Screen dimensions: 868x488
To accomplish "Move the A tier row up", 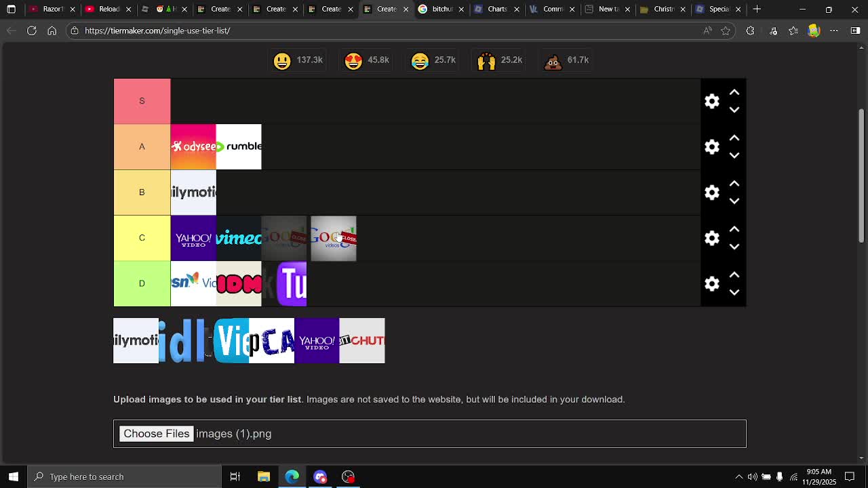I will click(x=734, y=137).
